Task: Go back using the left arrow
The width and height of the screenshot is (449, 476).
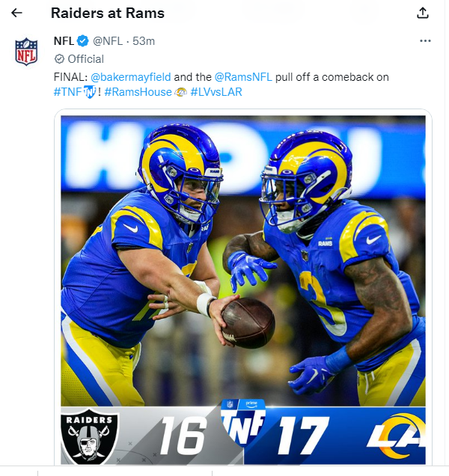Action: [x=16, y=13]
